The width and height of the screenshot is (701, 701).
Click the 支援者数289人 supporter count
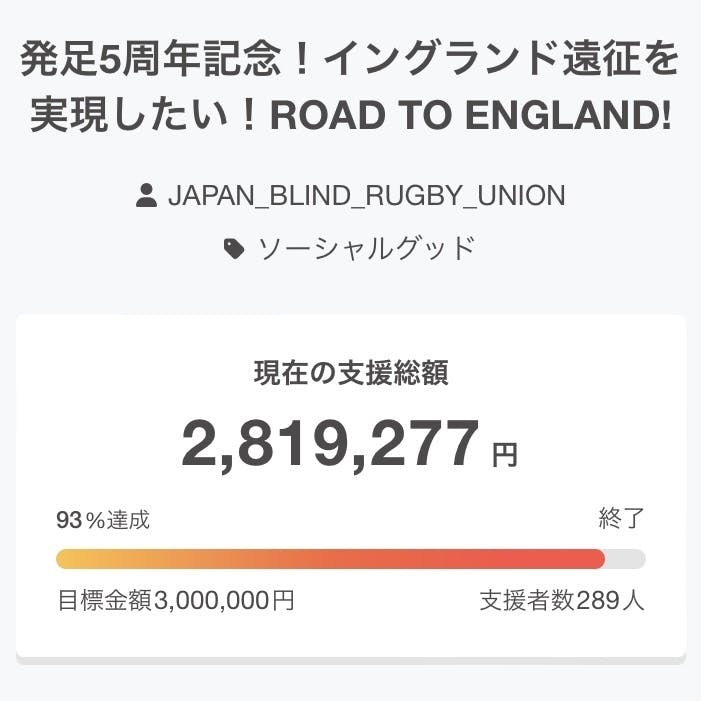(562, 601)
